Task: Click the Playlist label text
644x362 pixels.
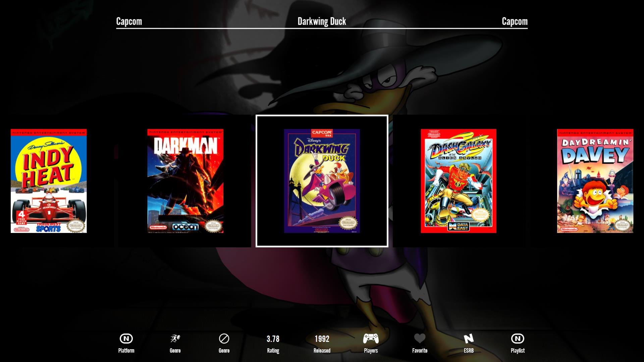Action: point(518,351)
